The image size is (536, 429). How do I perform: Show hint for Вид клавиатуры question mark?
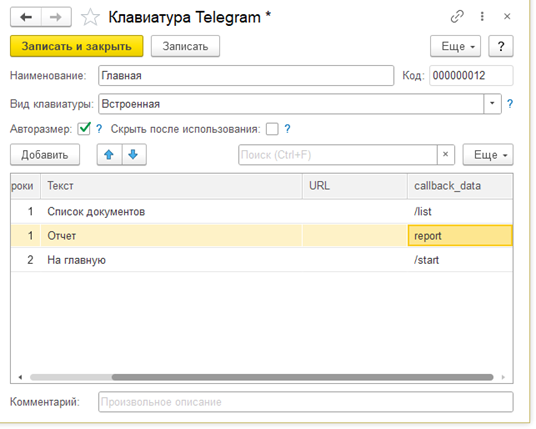pyautogui.click(x=510, y=104)
